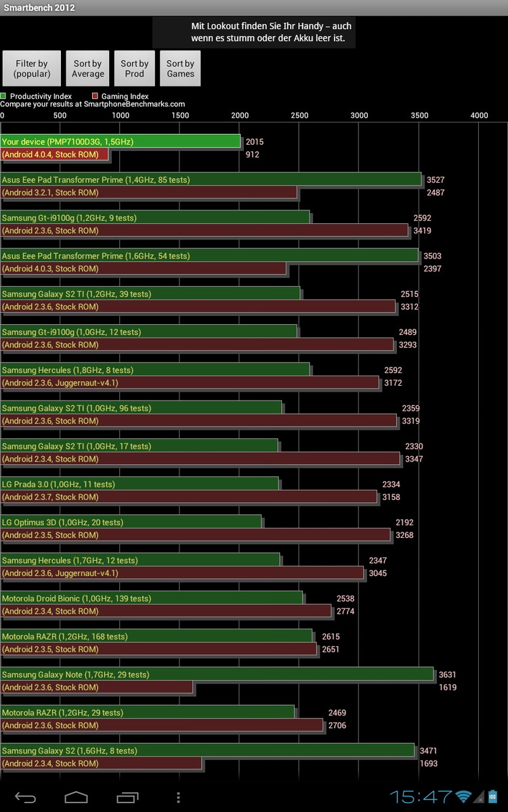Click the productivity score value 2015
The image size is (508, 812).
tap(255, 142)
